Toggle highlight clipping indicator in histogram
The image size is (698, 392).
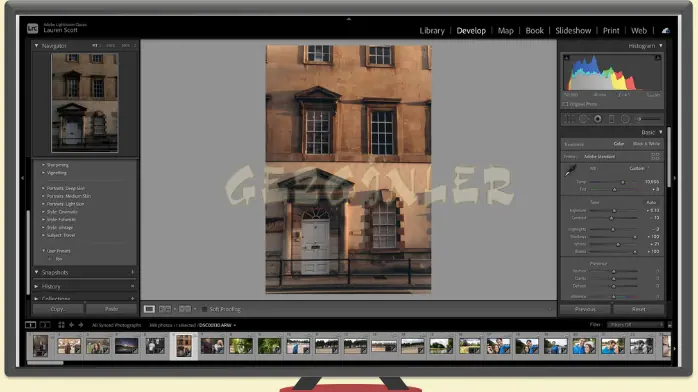657,58
